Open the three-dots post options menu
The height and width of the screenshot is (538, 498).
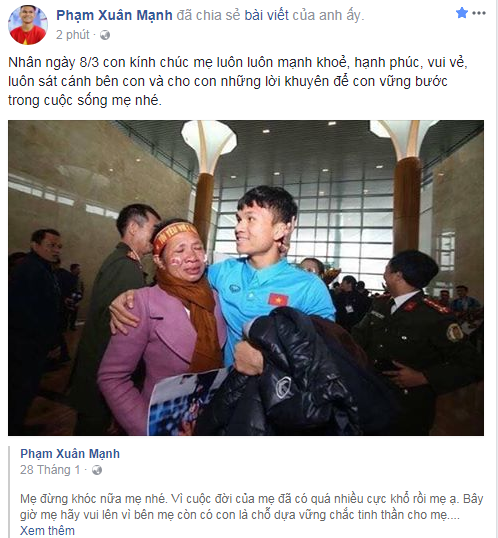coord(479,13)
